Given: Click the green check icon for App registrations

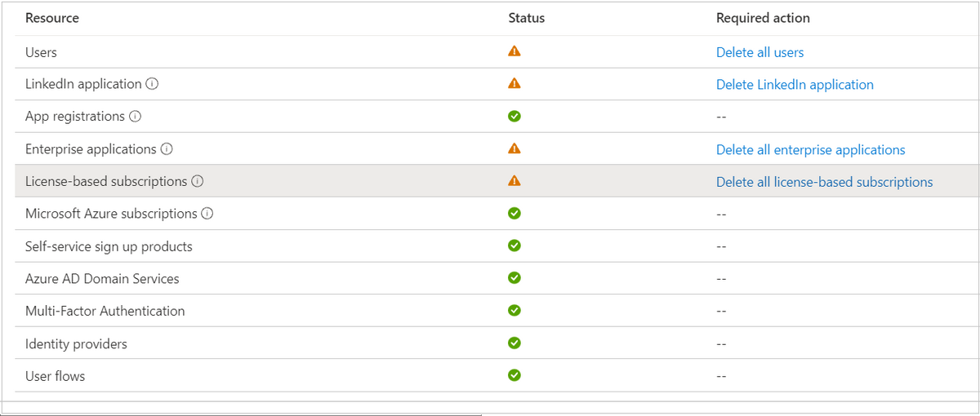Looking at the screenshot, I should pyautogui.click(x=514, y=116).
